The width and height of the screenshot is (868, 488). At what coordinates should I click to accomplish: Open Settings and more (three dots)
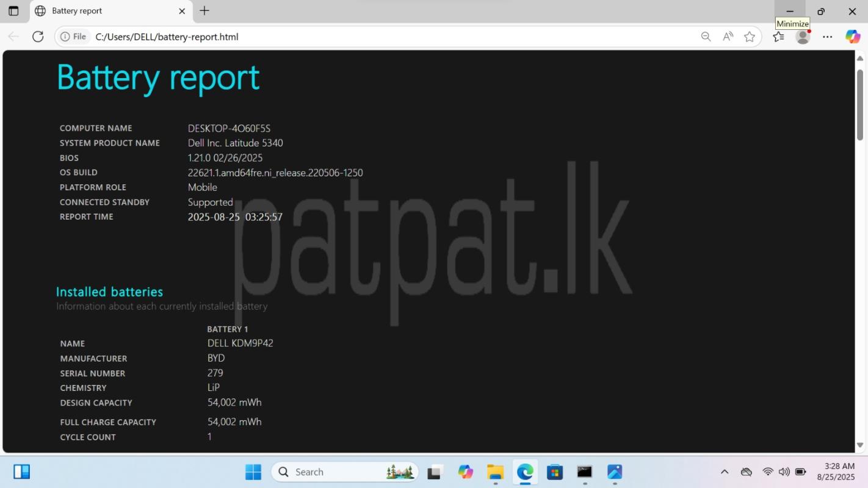[827, 37]
